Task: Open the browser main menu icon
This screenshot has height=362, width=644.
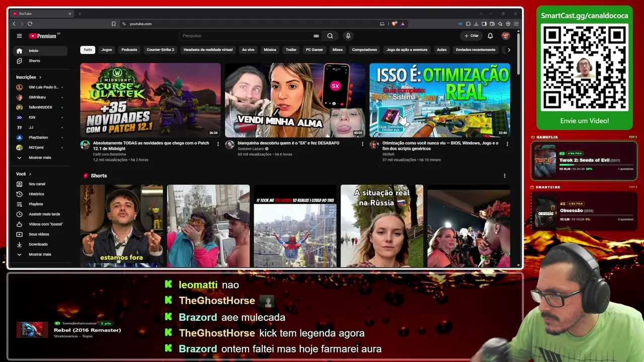Action: [516, 24]
